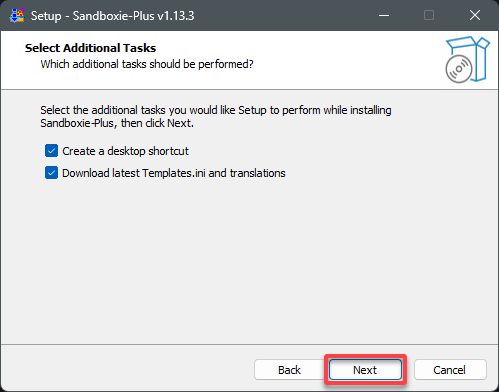Click the 'Select the additional tasks' instruction text

[x=216, y=117]
